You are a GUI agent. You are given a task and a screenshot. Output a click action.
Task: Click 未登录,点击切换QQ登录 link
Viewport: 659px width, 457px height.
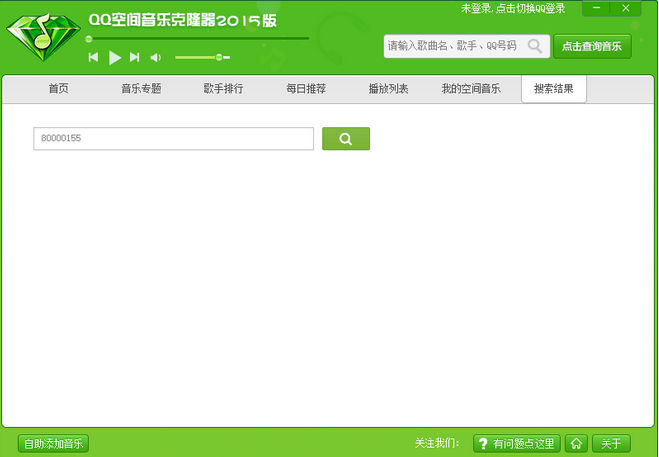pyautogui.click(x=513, y=8)
